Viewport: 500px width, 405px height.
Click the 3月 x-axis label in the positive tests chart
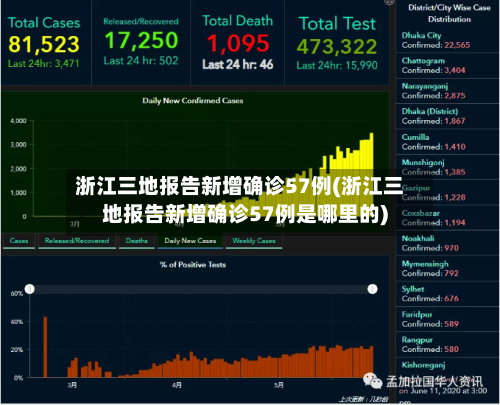[x=72, y=385]
